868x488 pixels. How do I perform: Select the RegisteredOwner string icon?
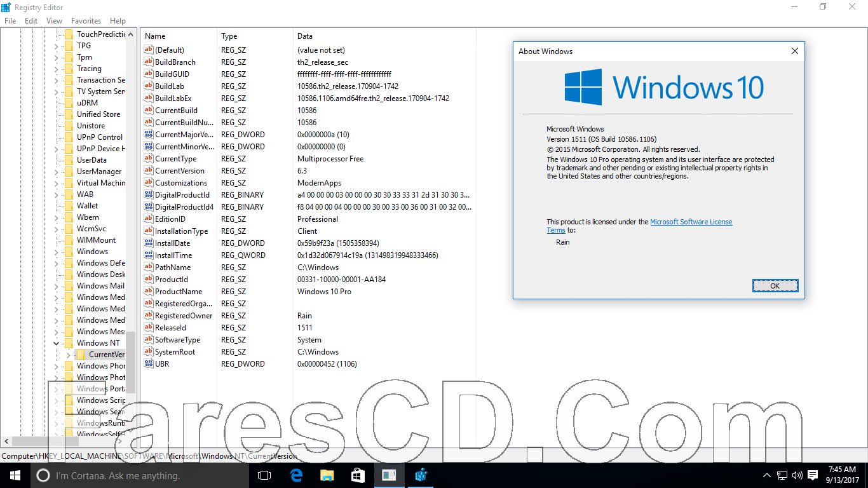click(149, 316)
